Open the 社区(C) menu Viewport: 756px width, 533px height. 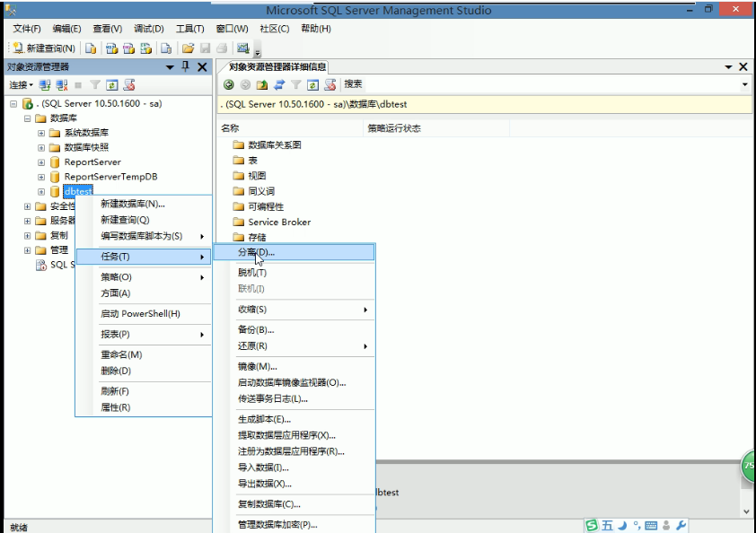click(275, 29)
